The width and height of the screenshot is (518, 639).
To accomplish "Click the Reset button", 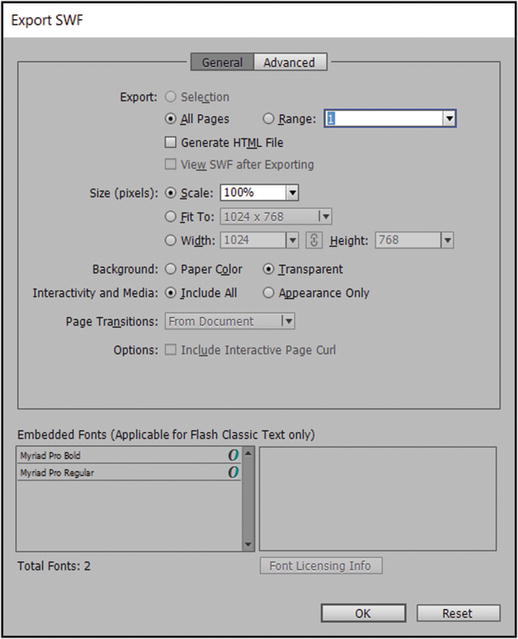I will point(458,613).
